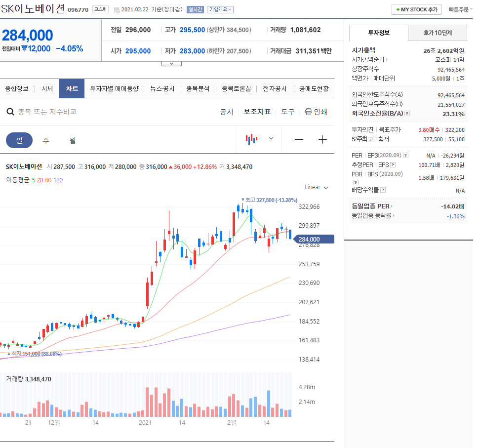Image resolution: width=479 pixels, height=448 pixels.
Task: Click 도구 chart option
Action: (x=288, y=112)
